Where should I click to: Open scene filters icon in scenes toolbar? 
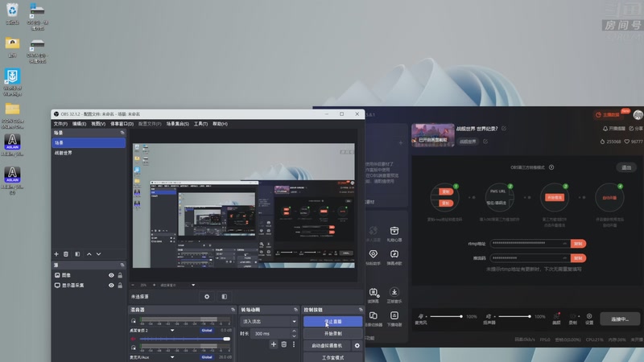click(77, 254)
